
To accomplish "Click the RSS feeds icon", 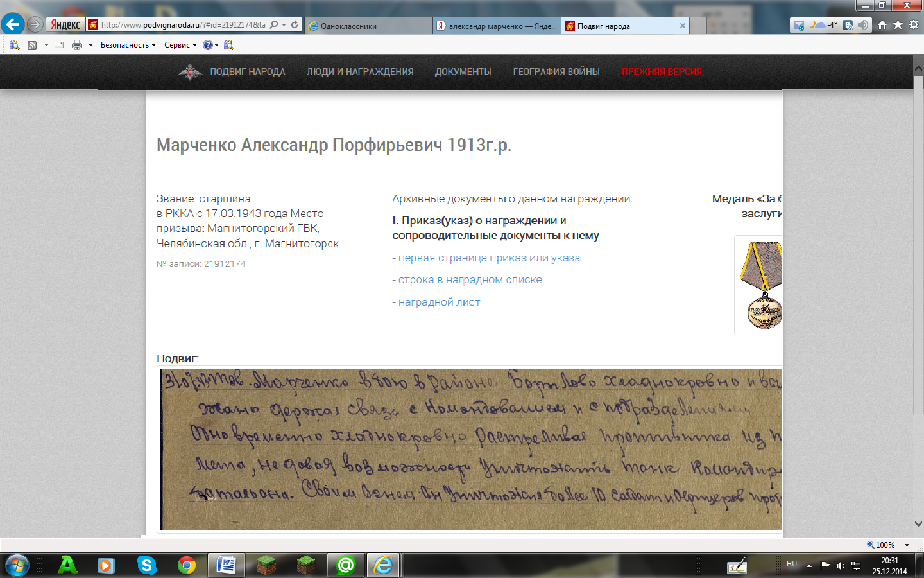I will pos(32,45).
